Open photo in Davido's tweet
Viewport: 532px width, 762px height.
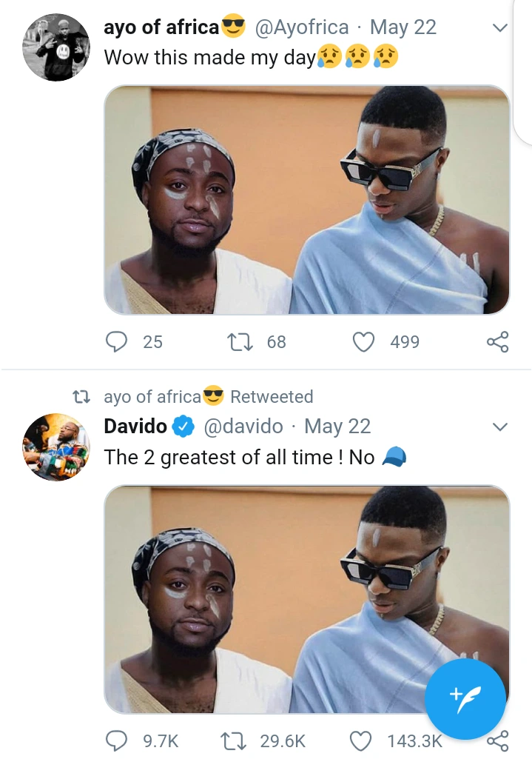pos(306,600)
